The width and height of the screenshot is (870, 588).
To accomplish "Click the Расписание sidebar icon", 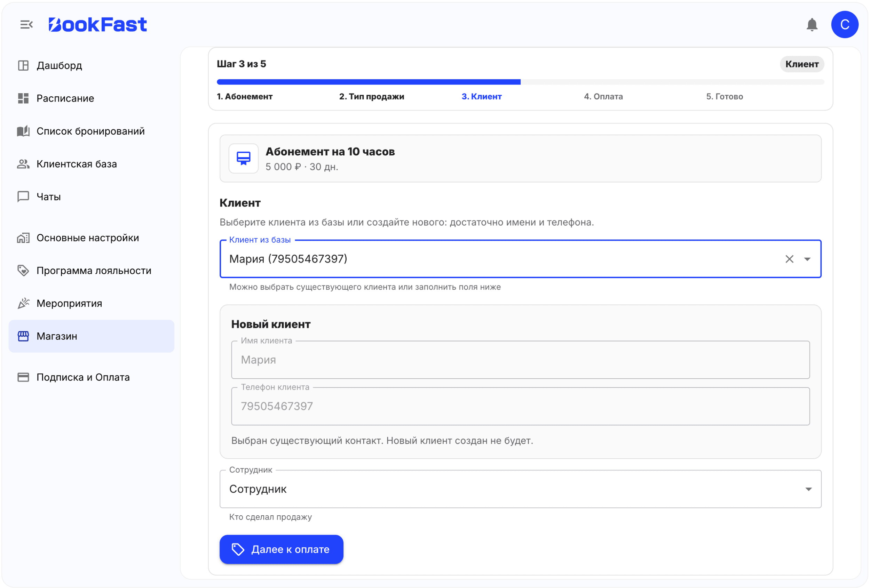I will (23, 98).
